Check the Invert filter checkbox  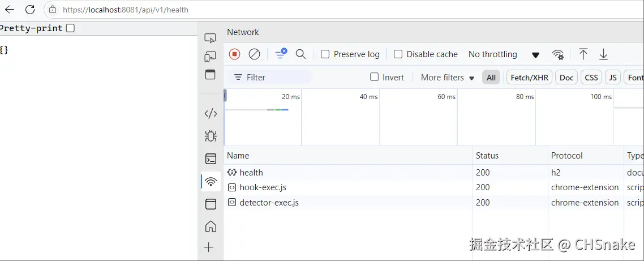coord(374,77)
